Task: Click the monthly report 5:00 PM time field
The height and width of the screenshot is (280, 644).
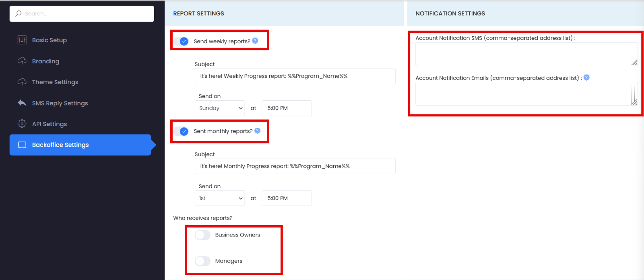Action: [x=287, y=198]
